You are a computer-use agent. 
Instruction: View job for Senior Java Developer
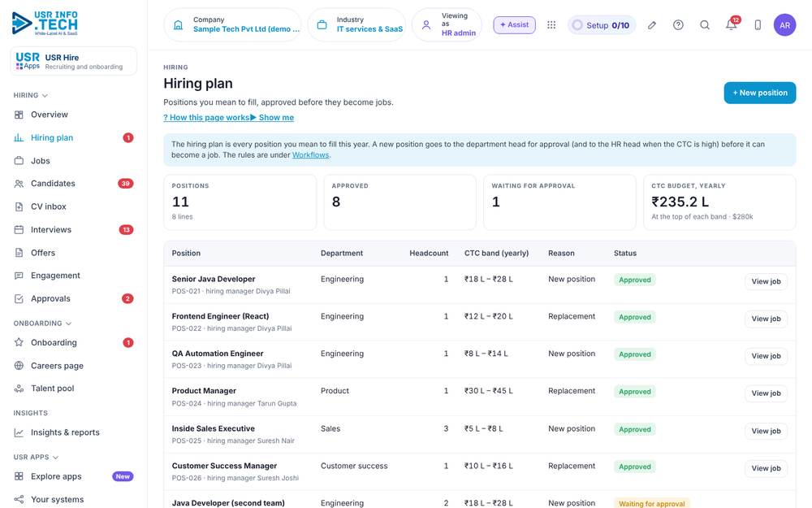[x=766, y=281]
